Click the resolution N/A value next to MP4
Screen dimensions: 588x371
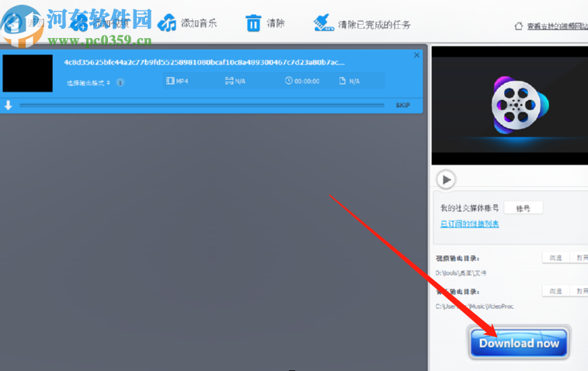235,81
